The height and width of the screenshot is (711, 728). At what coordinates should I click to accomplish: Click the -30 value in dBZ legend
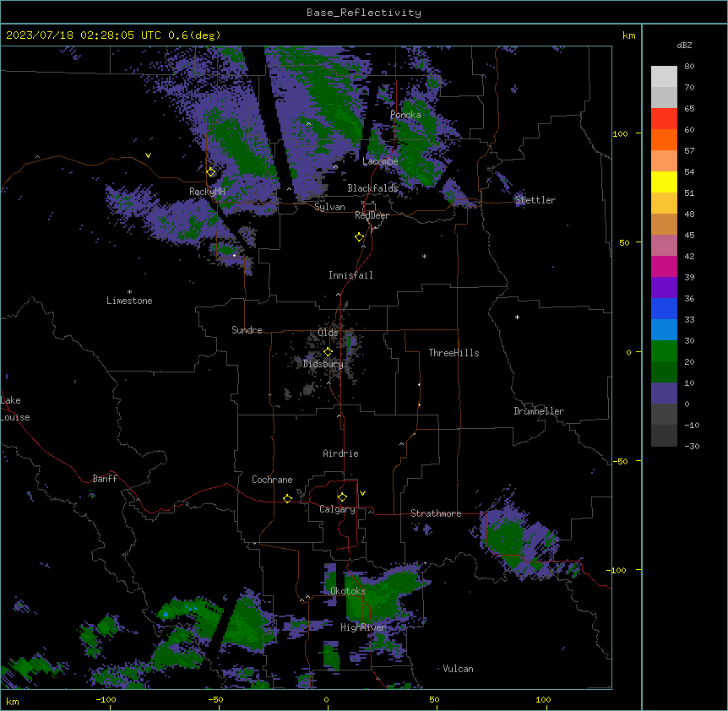[692, 447]
